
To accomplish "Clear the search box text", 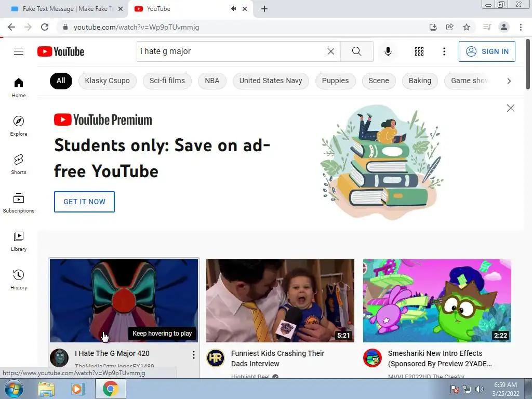I will pos(331,51).
